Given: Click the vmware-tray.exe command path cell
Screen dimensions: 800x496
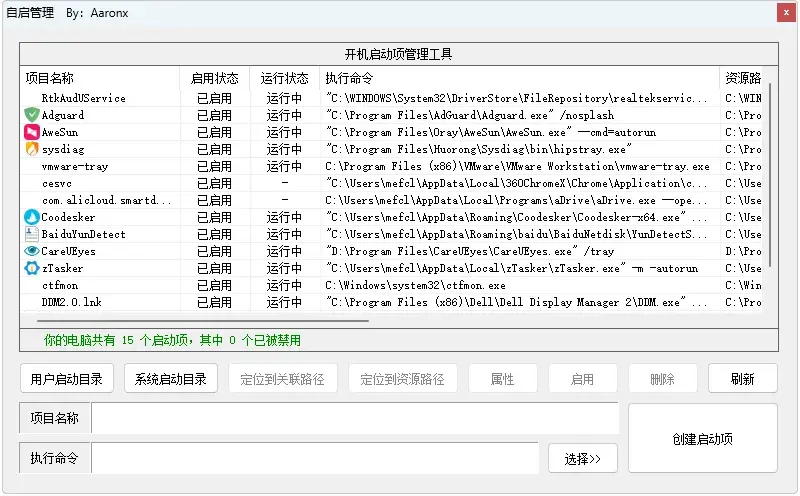Looking at the screenshot, I should (x=517, y=166).
